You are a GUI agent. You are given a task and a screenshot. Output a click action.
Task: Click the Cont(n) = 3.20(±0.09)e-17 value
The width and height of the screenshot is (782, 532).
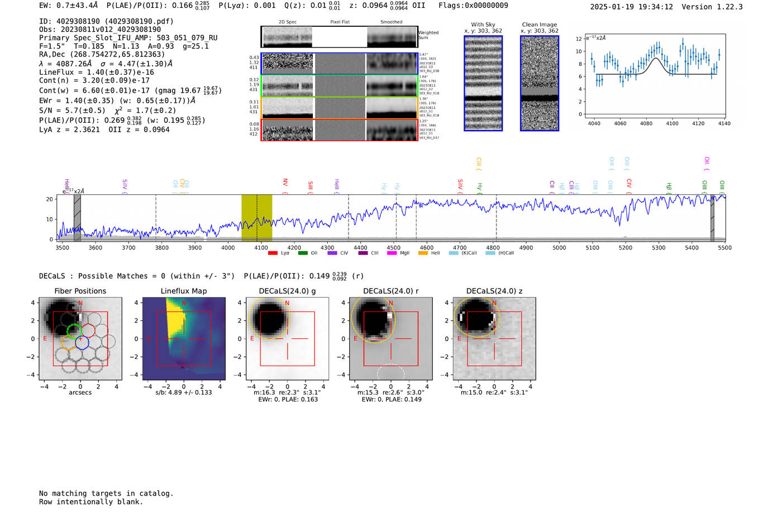pos(94,80)
